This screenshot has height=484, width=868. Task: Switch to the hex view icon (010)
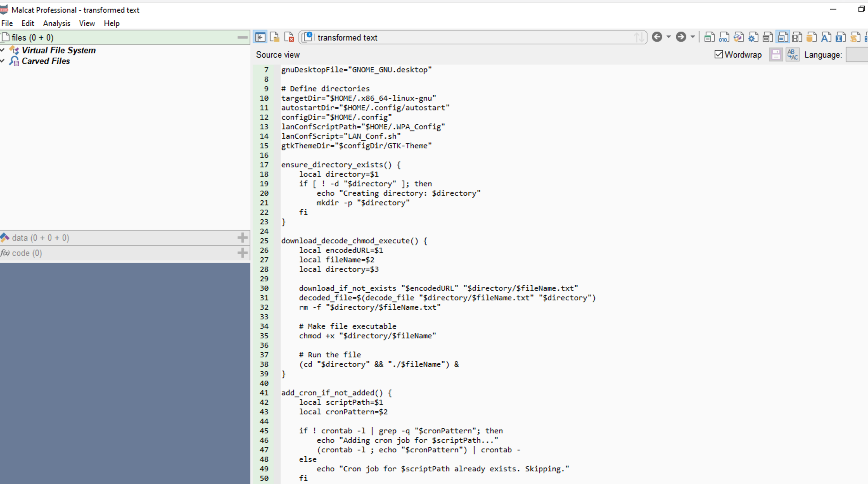[x=724, y=37]
